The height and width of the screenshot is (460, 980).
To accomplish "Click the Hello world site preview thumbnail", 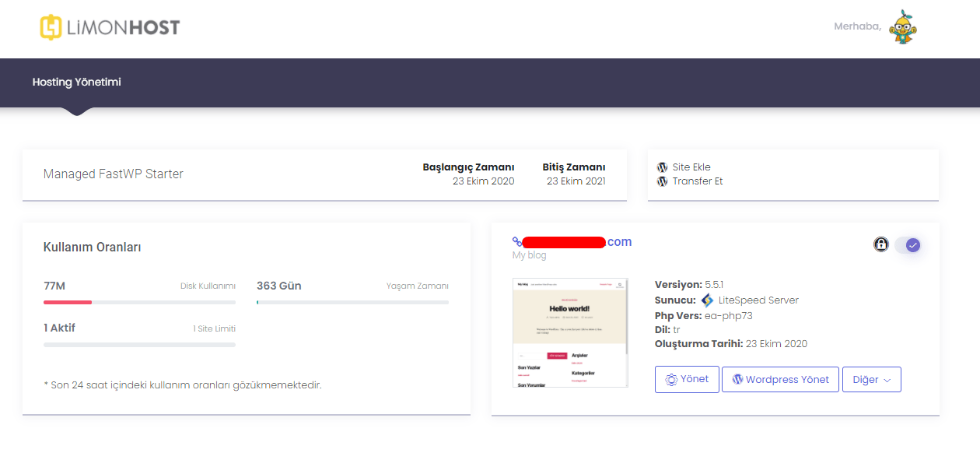I will pos(570,332).
